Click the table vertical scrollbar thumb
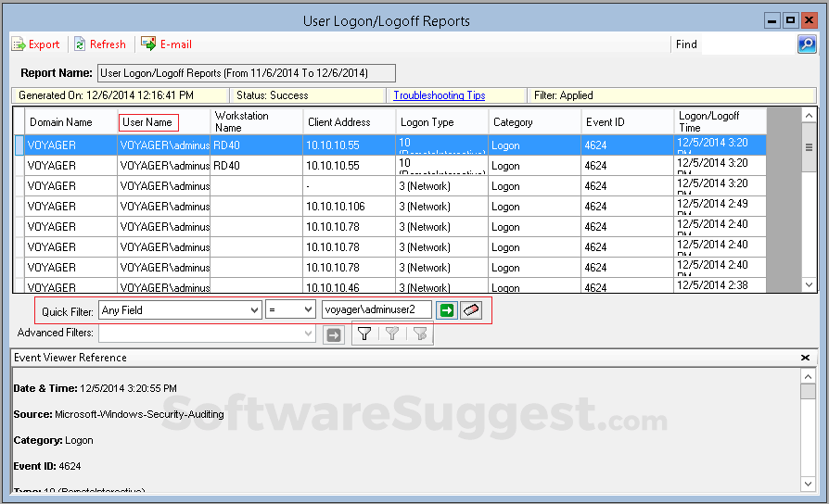This screenshot has width=829, height=504. coord(809,147)
